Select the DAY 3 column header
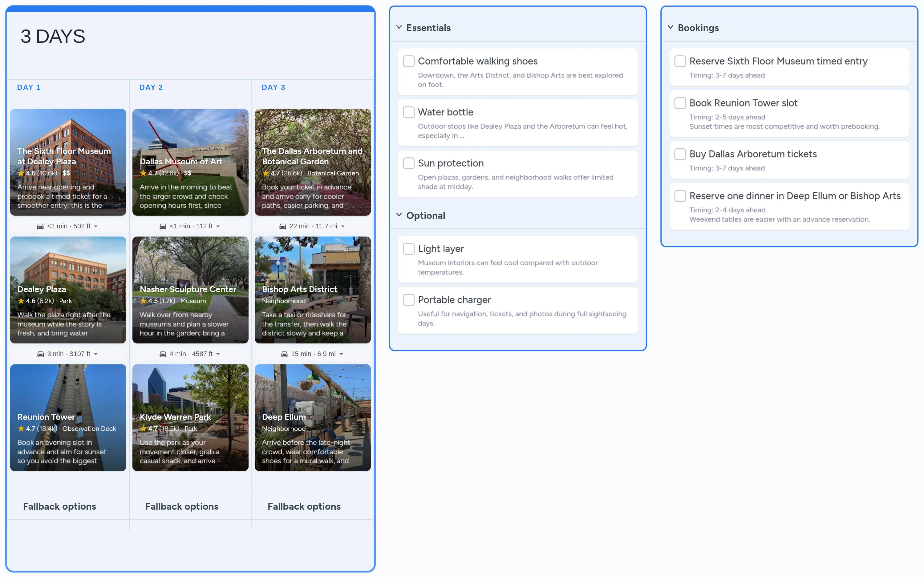Screen dimensions: 924x578 [273, 87]
